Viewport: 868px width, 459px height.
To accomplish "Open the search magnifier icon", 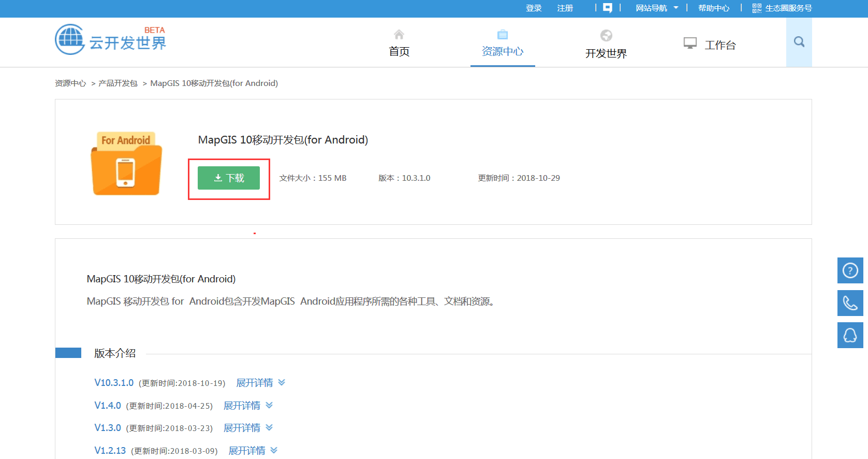I will [x=799, y=42].
